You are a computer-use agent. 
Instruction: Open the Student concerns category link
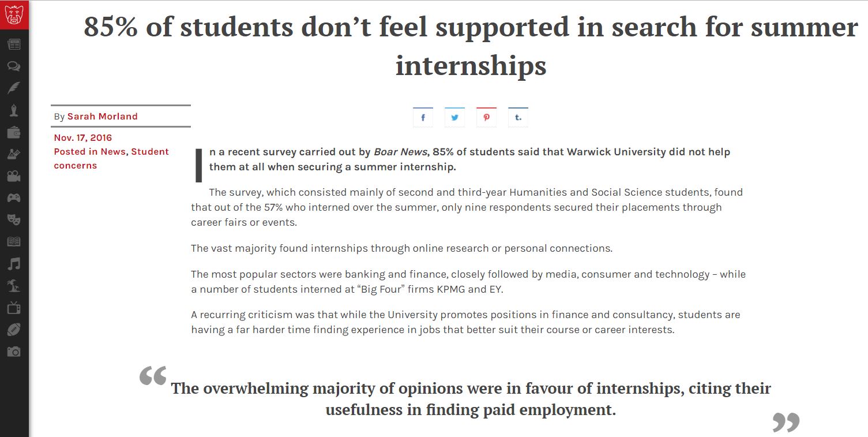[111, 158]
